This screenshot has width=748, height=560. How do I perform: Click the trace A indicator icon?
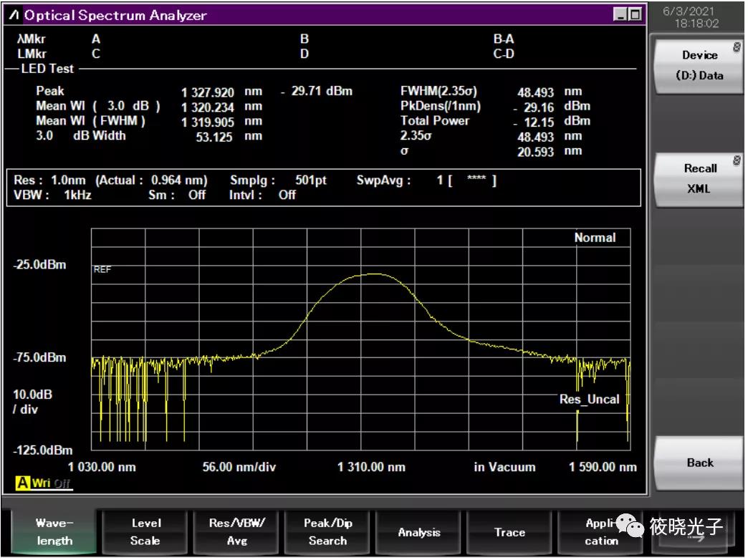[x=22, y=483]
